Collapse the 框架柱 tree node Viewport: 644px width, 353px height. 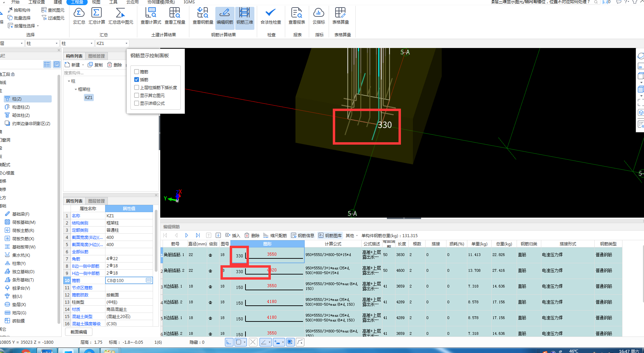[x=76, y=89]
